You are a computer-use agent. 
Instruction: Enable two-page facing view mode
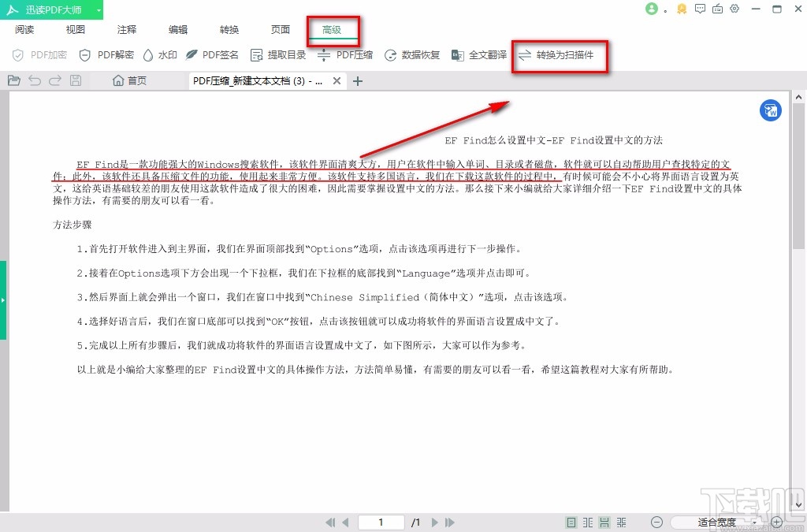(587, 522)
